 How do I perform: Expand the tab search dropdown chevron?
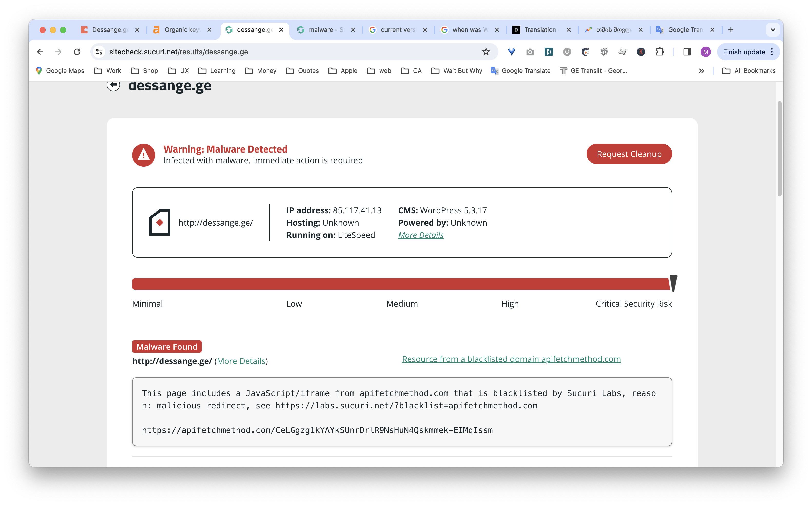[x=772, y=30]
